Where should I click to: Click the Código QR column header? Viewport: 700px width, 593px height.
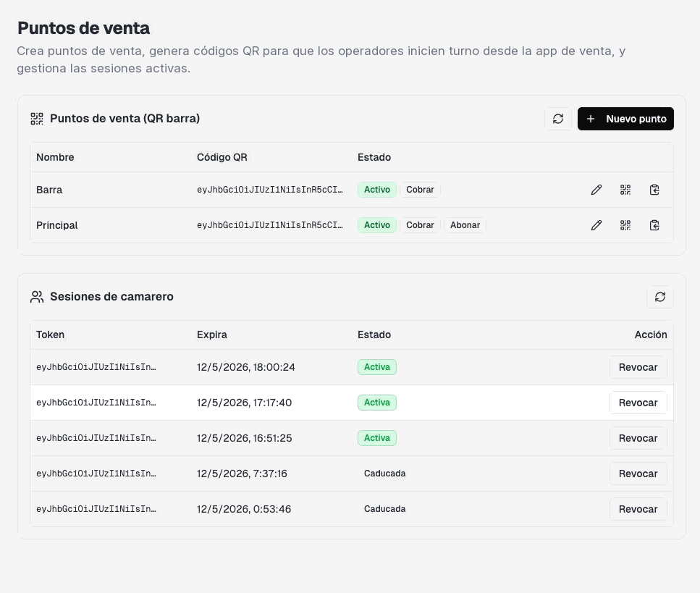pyautogui.click(x=222, y=157)
